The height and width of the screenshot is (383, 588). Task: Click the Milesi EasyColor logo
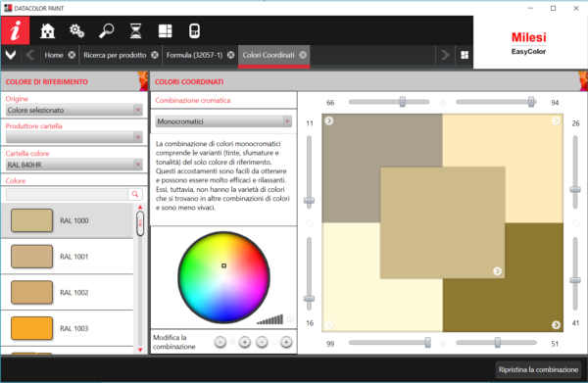[529, 43]
